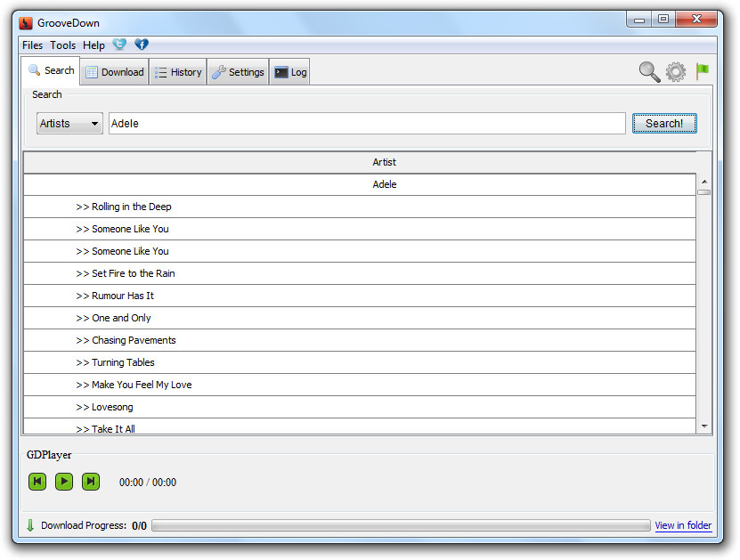This screenshot has width=740, height=560.
Task: Click the Facebook heart icon in menu bar
Action: (x=142, y=45)
